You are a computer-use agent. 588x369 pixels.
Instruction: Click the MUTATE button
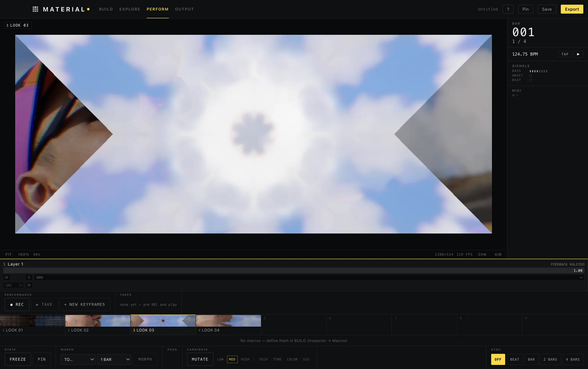pyautogui.click(x=200, y=359)
